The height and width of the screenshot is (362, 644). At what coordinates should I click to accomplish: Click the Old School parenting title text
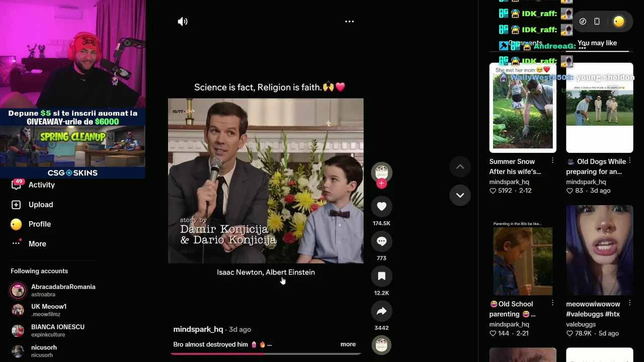[513, 309]
